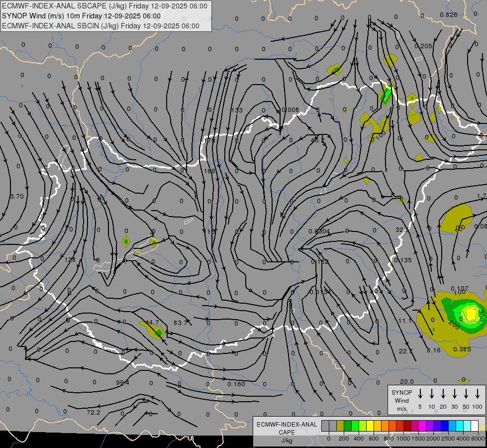The image size is (487, 448).
Task: Click the 0.160 value on the map
Action: (236, 384)
